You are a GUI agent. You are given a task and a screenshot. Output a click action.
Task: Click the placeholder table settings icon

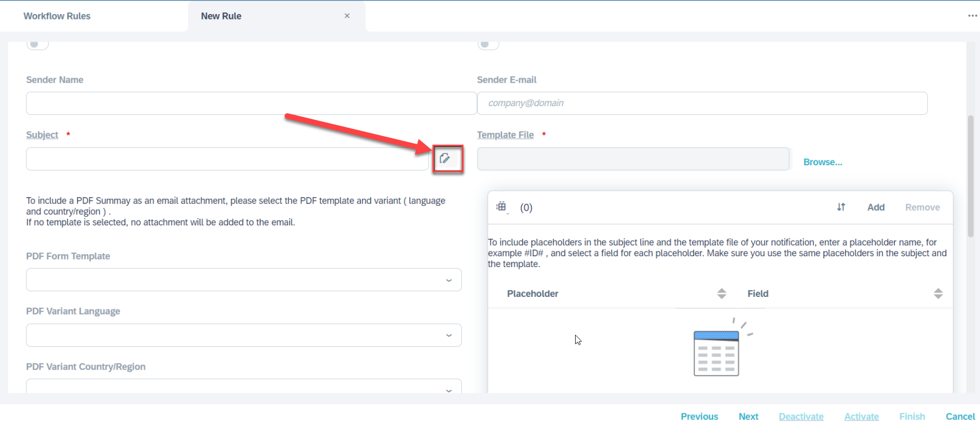502,207
